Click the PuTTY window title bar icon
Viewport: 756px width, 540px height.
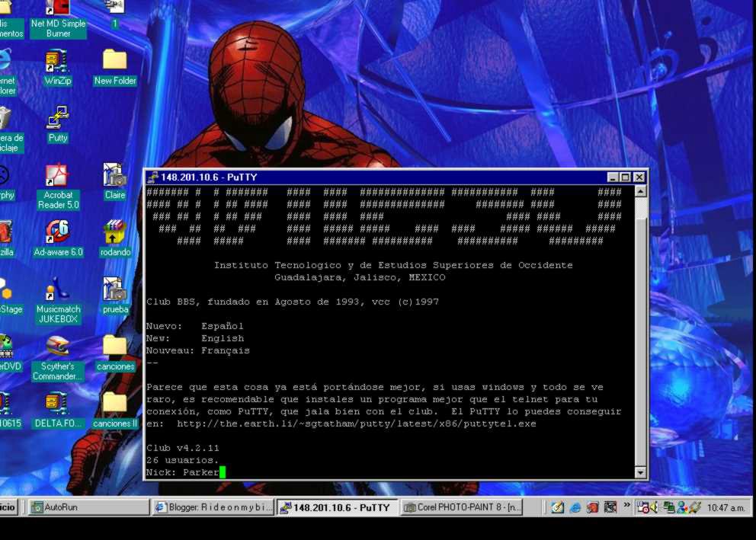tap(153, 177)
